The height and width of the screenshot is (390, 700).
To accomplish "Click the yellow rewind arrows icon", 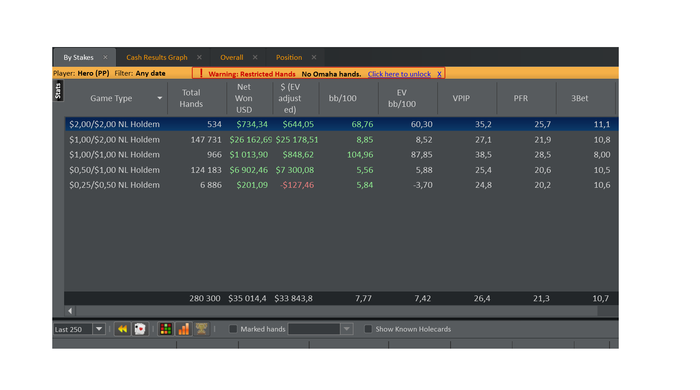I will 122,329.
